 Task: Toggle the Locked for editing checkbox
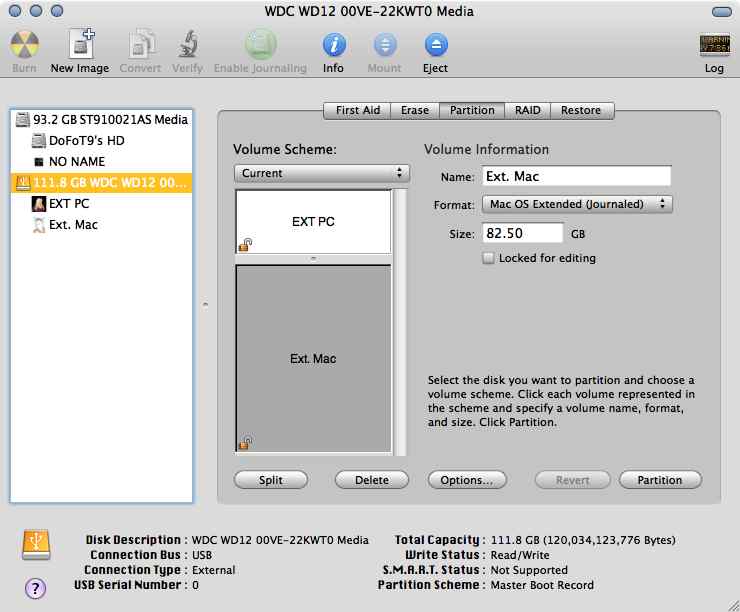coord(488,258)
